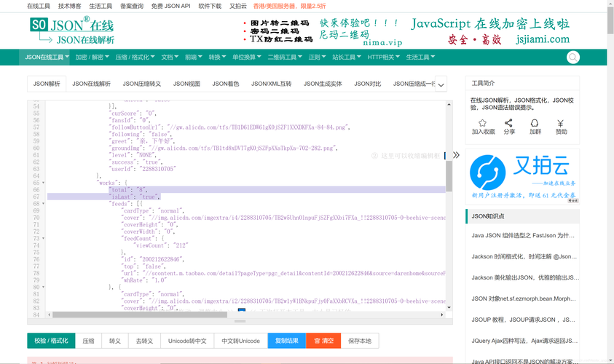Click the 转义 button
This screenshot has height=364, width=614.
click(115, 341)
